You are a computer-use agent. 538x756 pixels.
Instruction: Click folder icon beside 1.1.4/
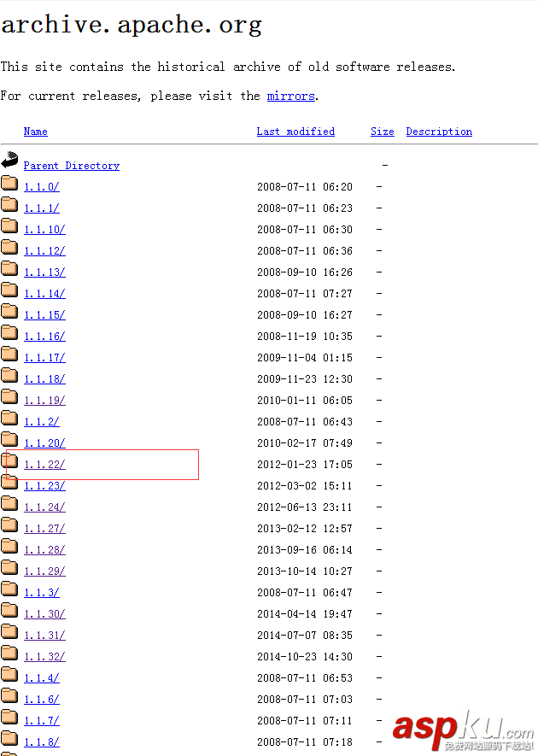coord(9,675)
